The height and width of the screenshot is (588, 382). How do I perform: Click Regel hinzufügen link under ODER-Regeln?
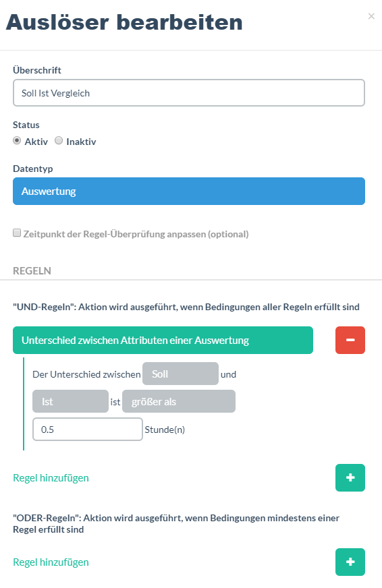pyautogui.click(x=51, y=562)
